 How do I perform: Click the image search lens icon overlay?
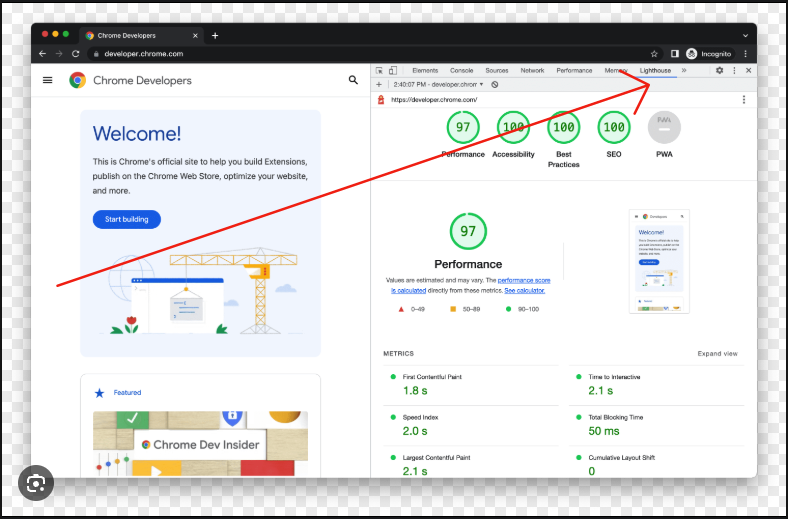click(x=36, y=483)
